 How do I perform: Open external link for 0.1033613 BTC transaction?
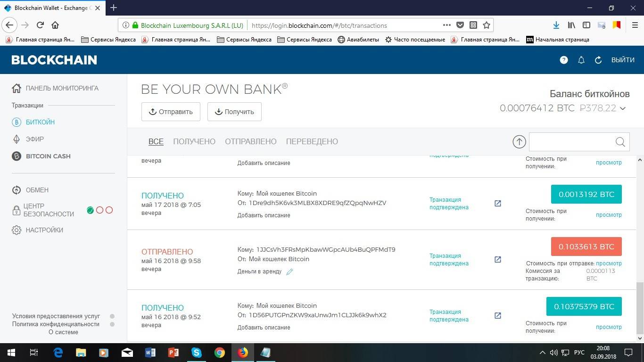(x=497, y=259)
